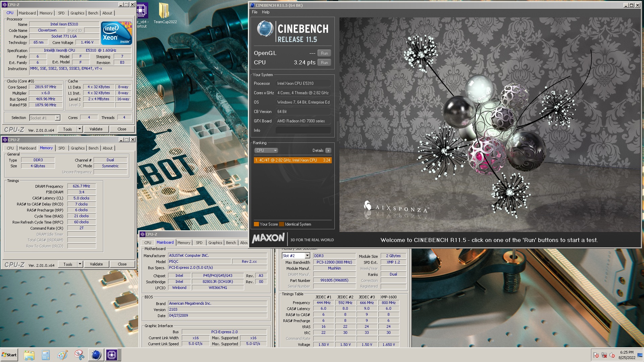Image resolution: width=644 pixels, height=362 pixels.
Task: Click the Core Speed value 2819.97 MHz
Action: pyautogui.click(x=46, y=87)
